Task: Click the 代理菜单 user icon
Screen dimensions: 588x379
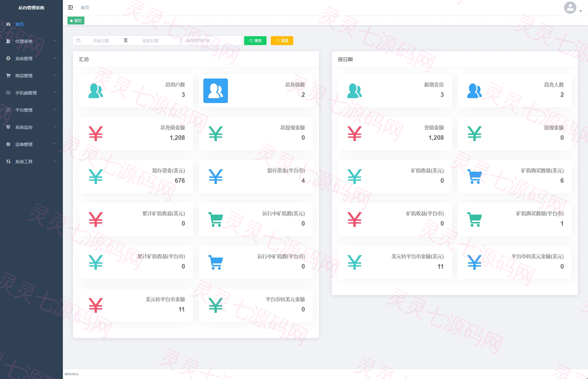Action: (8, 41)
